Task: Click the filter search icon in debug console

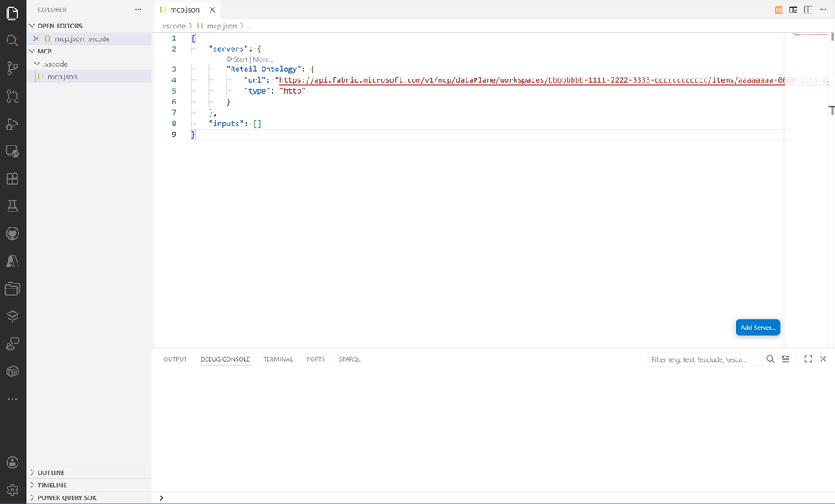Action: [770, 359]
